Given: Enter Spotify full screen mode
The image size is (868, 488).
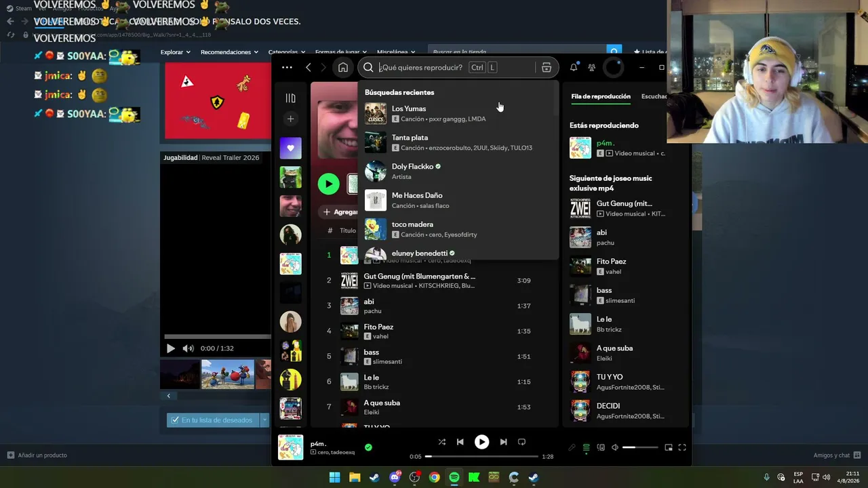Looking at the screenshot, I should pyautogui.click(x=682, y=447).
